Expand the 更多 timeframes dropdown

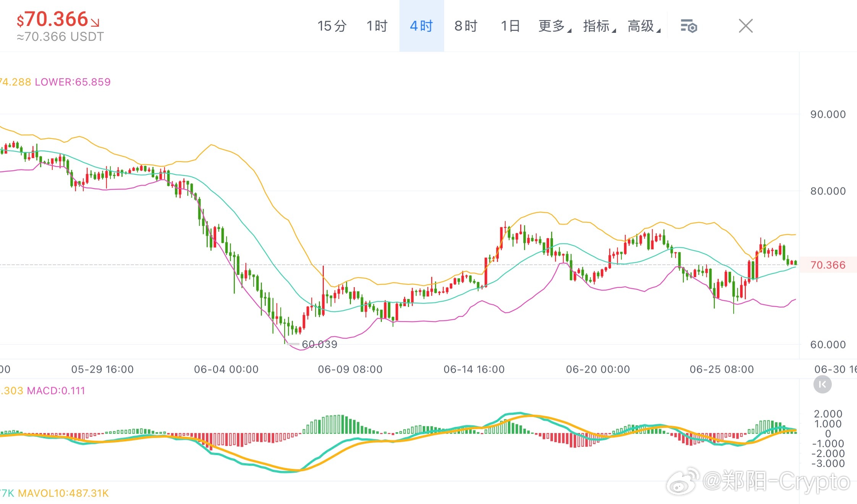pos(555,26)
